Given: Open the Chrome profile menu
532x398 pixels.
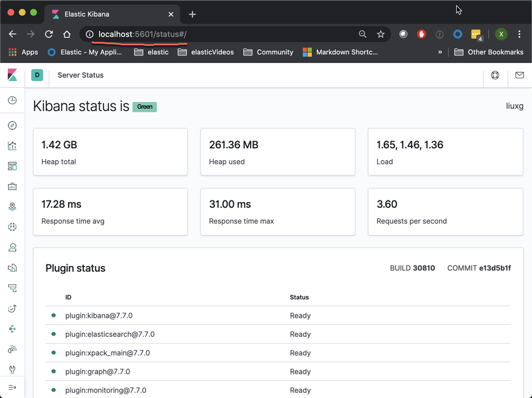Looking at the screenshot, I should point(501,34).
